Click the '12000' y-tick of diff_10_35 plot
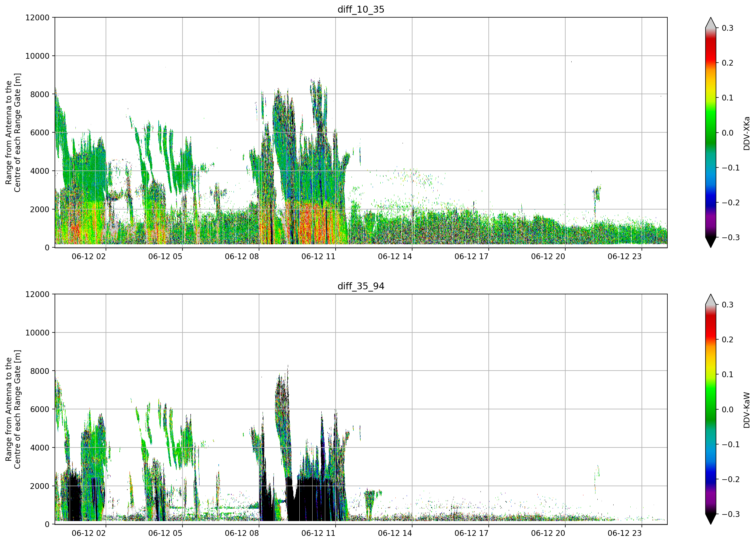Screen dimensions: 756x543 [x=37, y=18]
